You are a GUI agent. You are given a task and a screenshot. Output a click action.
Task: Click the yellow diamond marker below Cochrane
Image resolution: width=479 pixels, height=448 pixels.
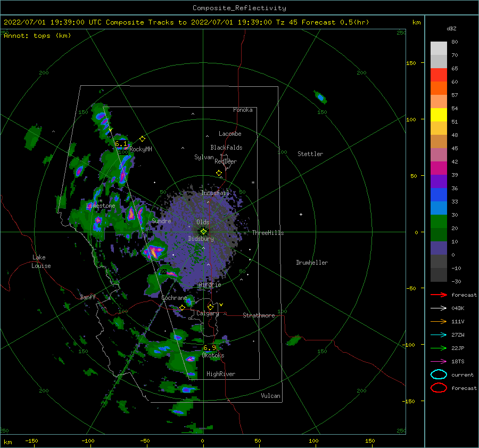pos(182,308)
